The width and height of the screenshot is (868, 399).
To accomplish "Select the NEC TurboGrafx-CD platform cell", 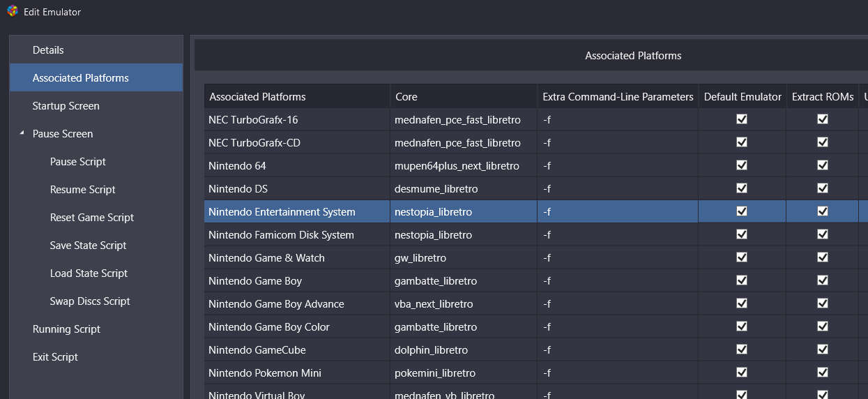I will tap(297, 142).
